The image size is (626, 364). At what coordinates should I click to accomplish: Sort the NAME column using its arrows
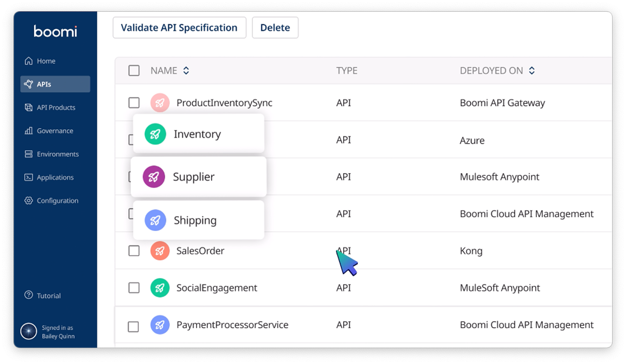[186, 70]
